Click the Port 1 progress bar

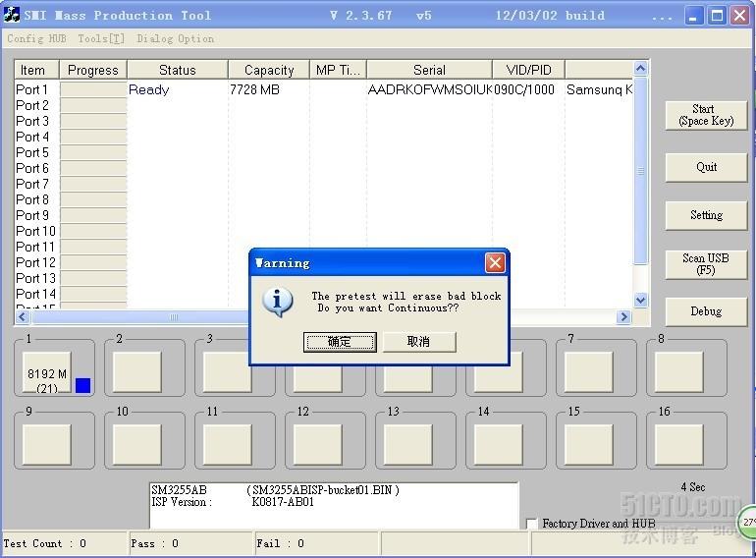pos(93,89)
